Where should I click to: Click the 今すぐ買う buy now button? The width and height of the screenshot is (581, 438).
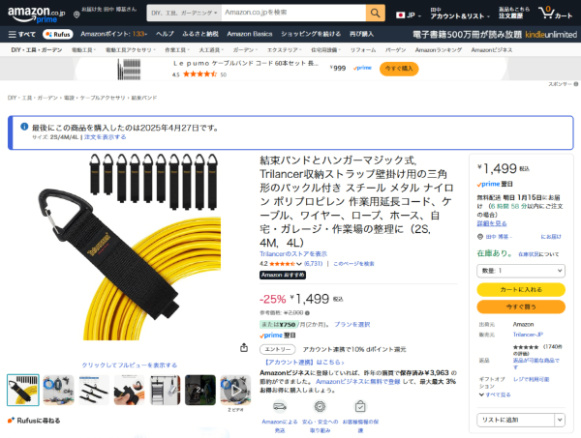click(x=521, y=307)
